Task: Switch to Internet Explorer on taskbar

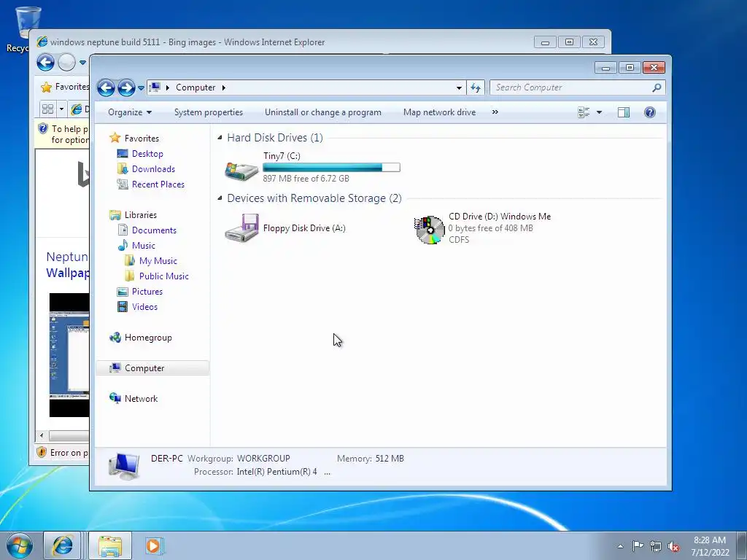Action: point(62,545)
